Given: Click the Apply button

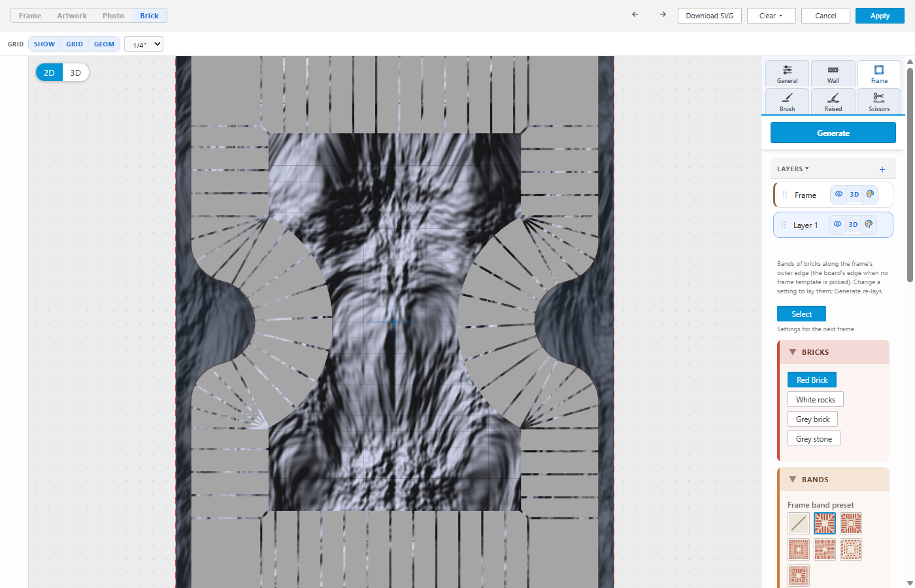Looking at the screenshot, I should 880,16.
